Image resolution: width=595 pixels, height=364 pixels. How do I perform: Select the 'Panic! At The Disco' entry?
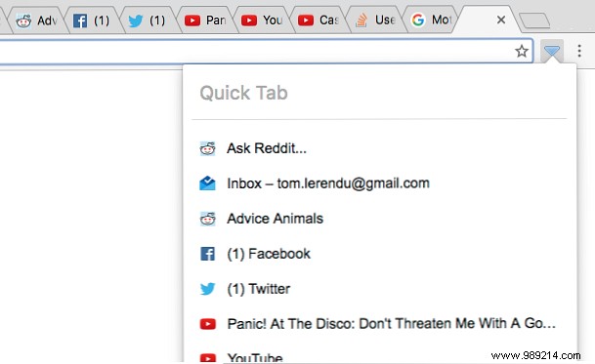379,324
